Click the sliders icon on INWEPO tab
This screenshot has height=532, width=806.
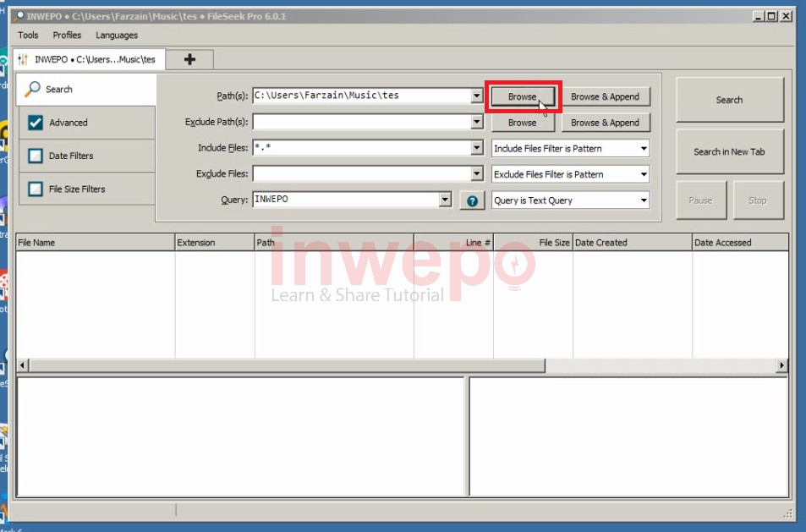(x=23, y=59)
